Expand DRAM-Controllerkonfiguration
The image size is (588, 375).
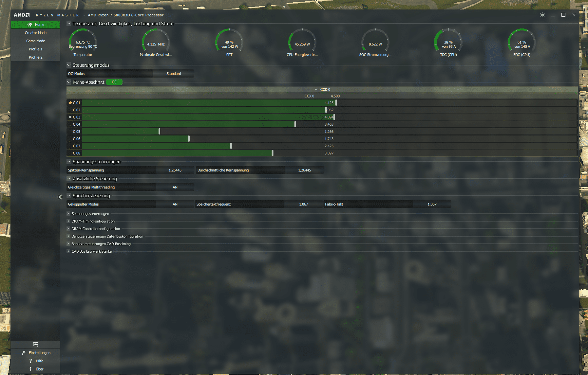pyautogui.click(x=68, y=229)
